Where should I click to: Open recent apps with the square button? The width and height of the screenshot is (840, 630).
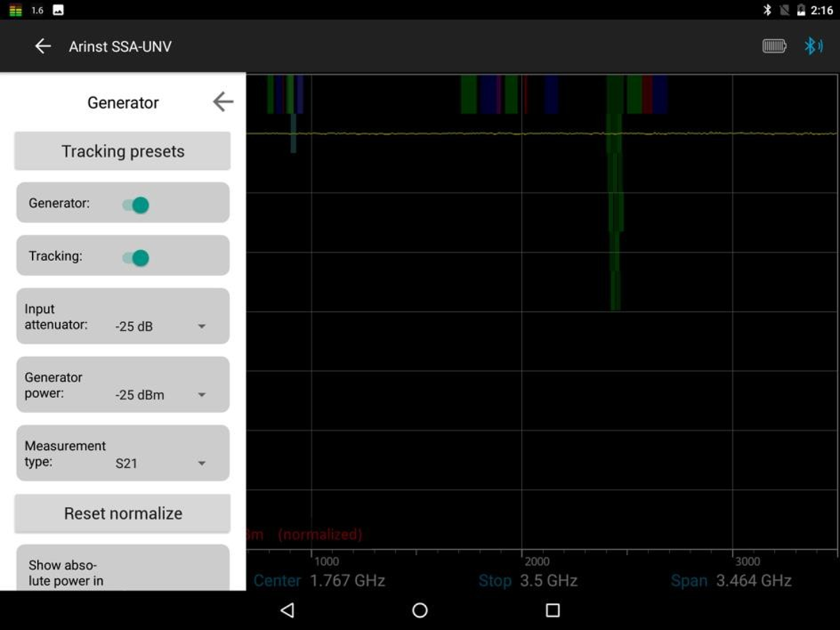pyautogui.click(x=552, y=610)
